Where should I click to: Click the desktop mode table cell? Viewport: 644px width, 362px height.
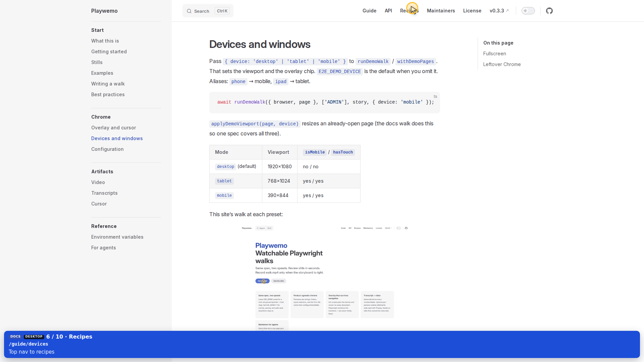click(x=236, y=167)
